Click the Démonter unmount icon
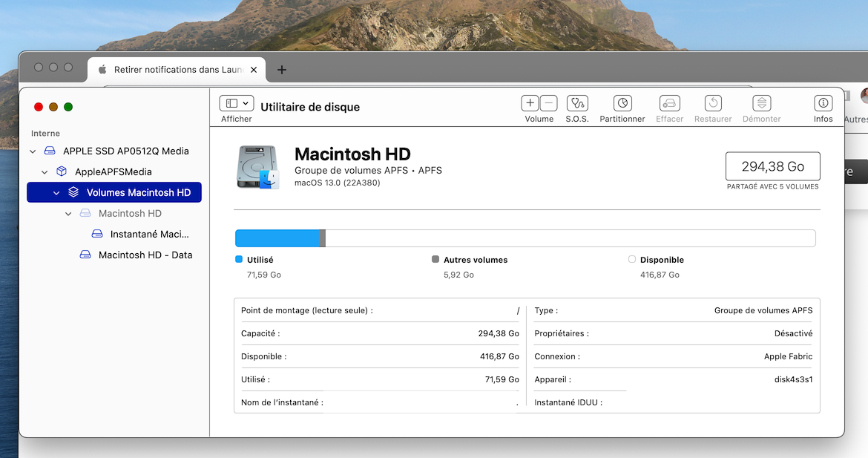This screenshot has width=868, height=458. [761, 103]
